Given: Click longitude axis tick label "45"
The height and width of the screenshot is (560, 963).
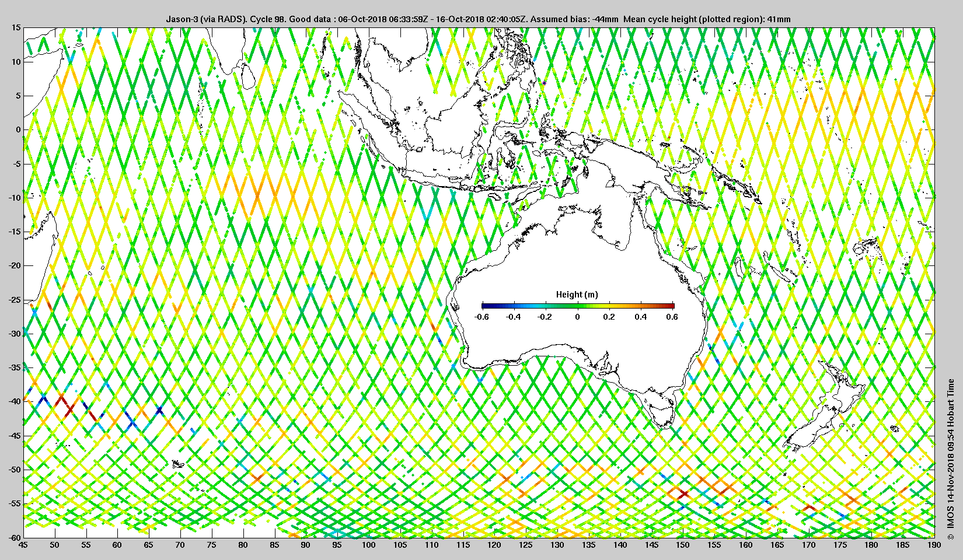Looking at the screenshot, I should click(23, 545).
